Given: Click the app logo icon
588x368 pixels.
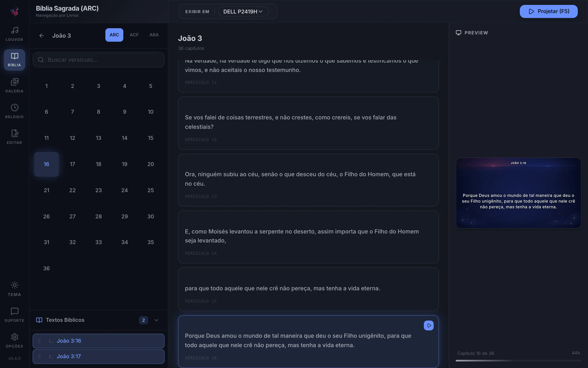Looking at the screenshot, I should click(x=14, y=11).
